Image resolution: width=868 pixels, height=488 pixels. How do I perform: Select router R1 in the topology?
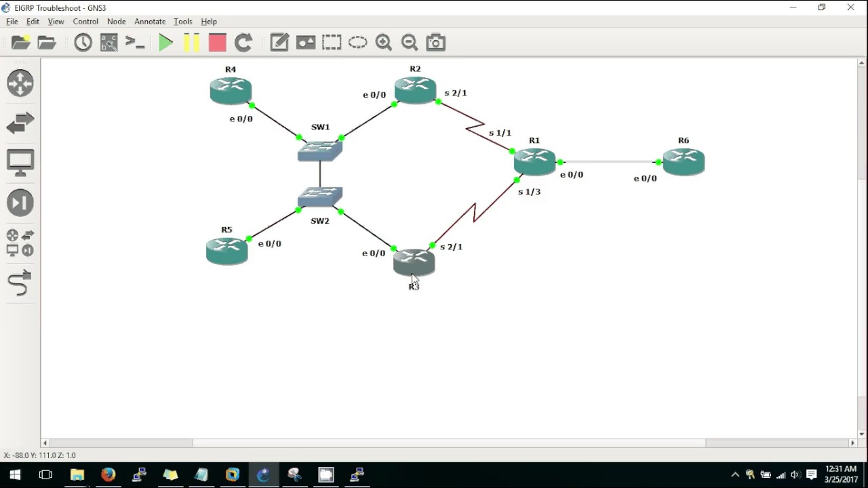[x=534, y=161]
